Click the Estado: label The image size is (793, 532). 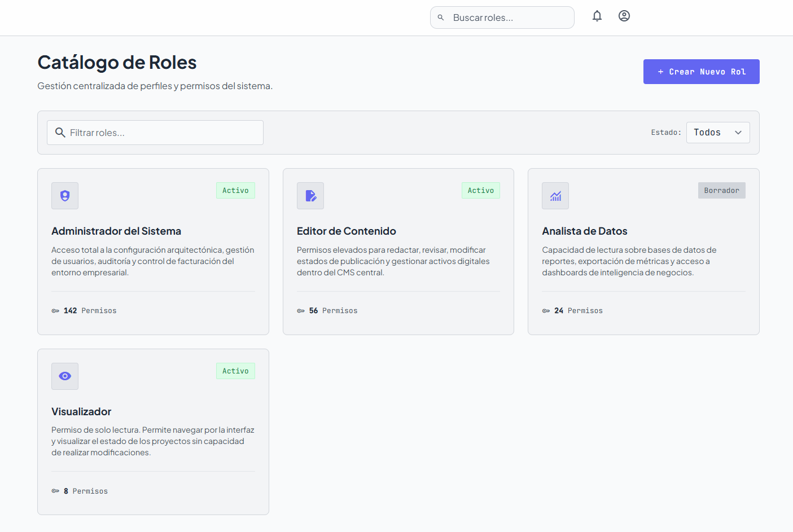[666, 133]
